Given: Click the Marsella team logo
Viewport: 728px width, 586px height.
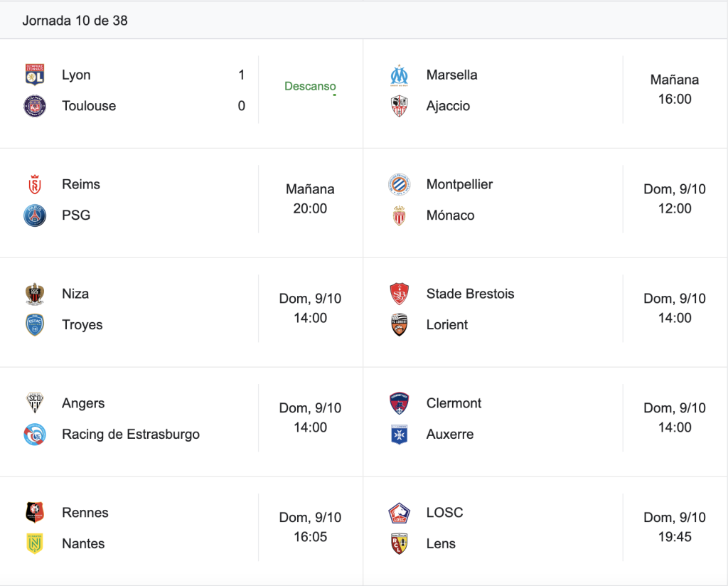Looking at the screenshot, I should coord(400,75).
